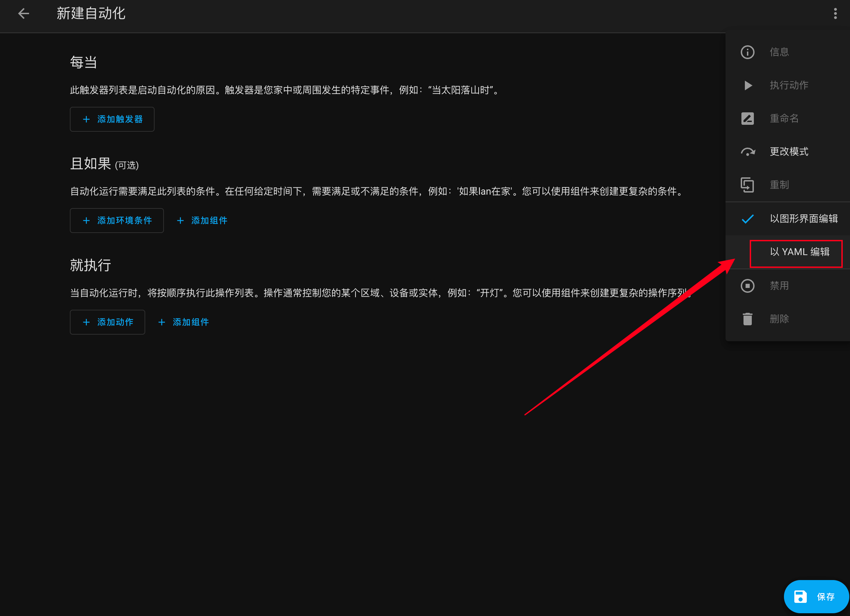Select 信息 from the menu

(787, 52)
